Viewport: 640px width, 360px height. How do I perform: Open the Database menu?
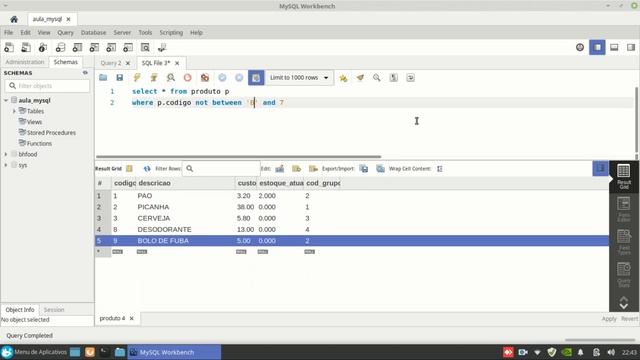click(93, 32)
